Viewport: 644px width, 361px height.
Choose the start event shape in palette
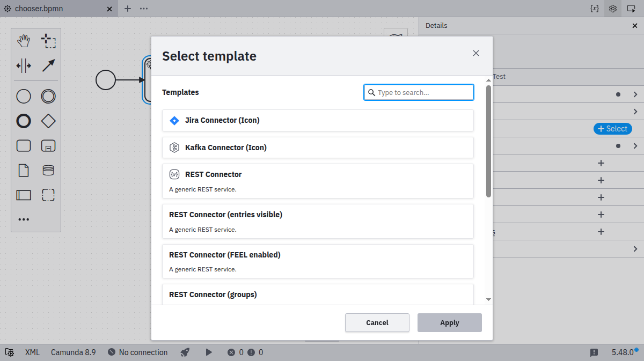[24, 97]
